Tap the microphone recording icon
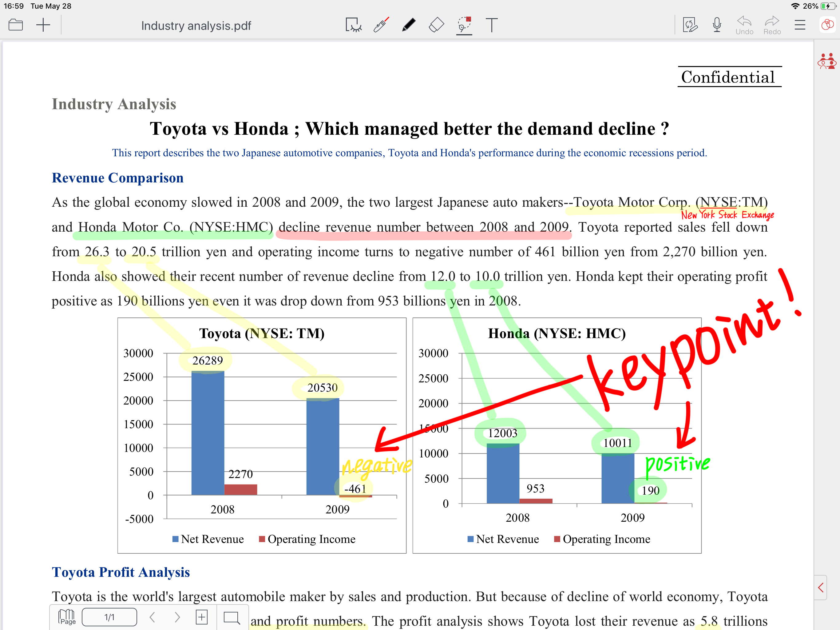Viewport: 840px width, 630px height. click(x=717, y=25)
